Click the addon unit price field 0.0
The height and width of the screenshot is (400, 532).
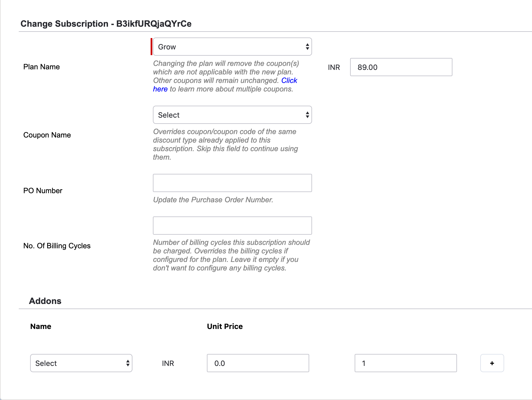coord(258,363)
